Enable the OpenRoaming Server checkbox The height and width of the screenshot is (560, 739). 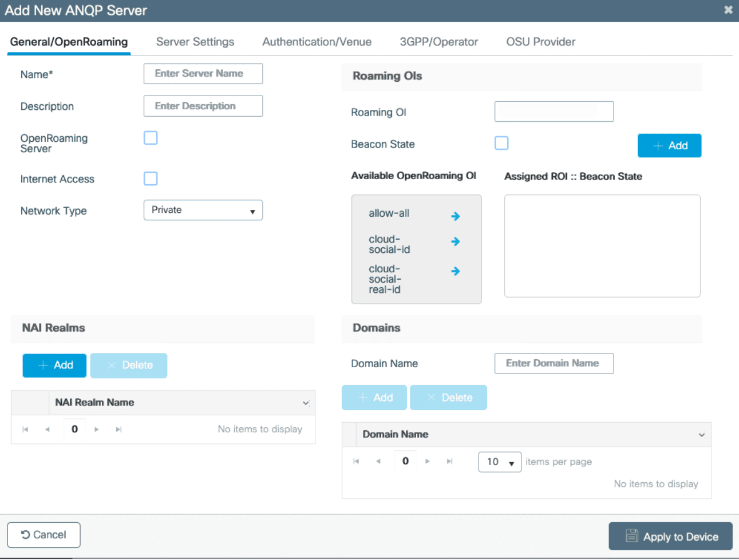point(151,138)
